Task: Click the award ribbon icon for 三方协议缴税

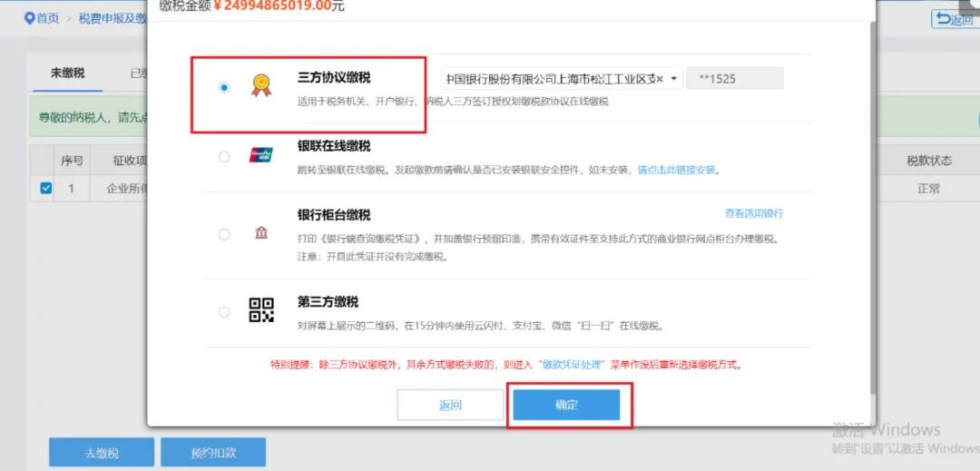Action: coord(261,85)
